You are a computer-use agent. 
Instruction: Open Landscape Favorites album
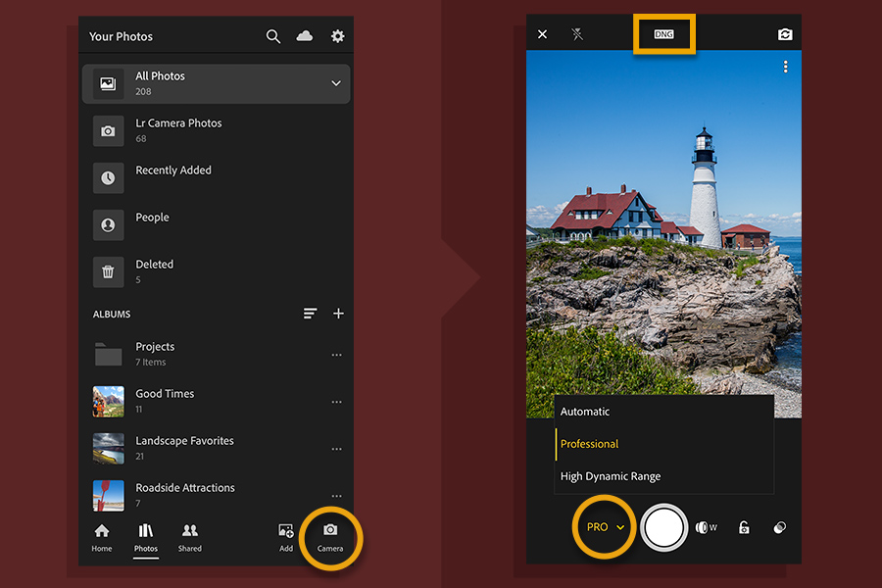click(x=216, y=449)
